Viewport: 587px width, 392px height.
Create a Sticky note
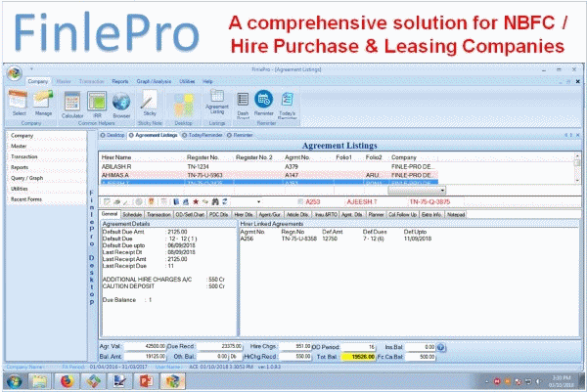(150, 103)
